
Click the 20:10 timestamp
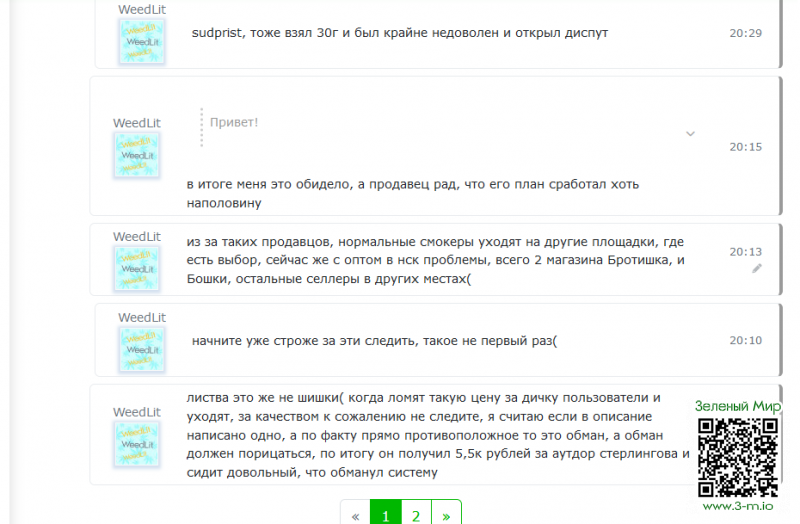point(745,340)
